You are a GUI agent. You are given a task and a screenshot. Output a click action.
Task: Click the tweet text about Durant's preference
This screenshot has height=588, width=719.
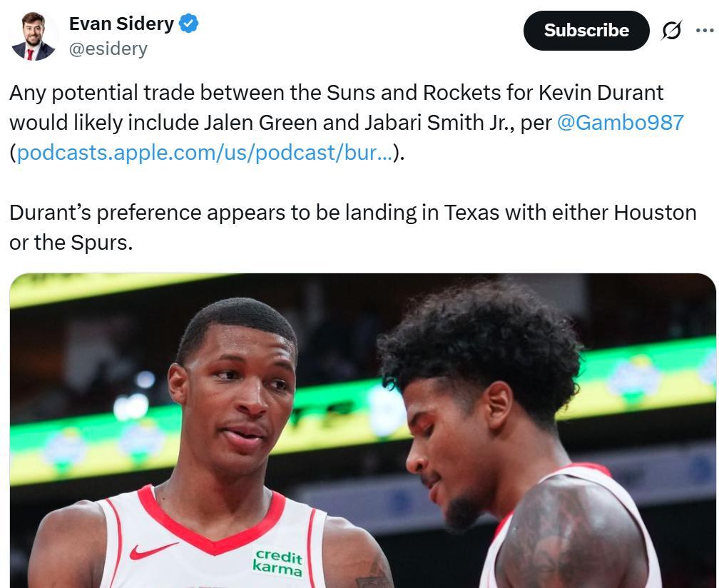[x=352, y=228]
